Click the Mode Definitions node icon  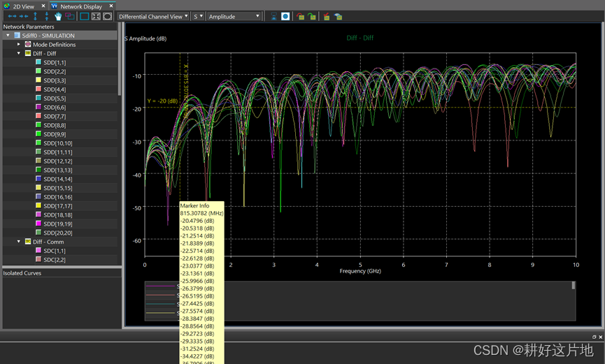tap(28, 44)
